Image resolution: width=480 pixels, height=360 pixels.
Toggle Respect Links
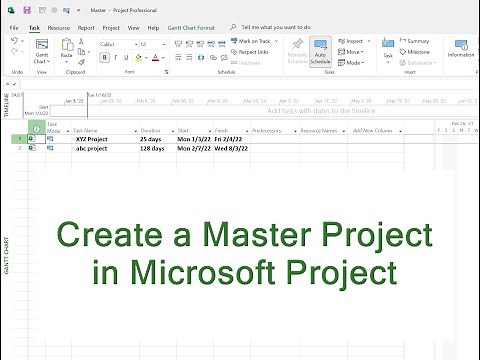pyautogui.click(x=249, y=52)
